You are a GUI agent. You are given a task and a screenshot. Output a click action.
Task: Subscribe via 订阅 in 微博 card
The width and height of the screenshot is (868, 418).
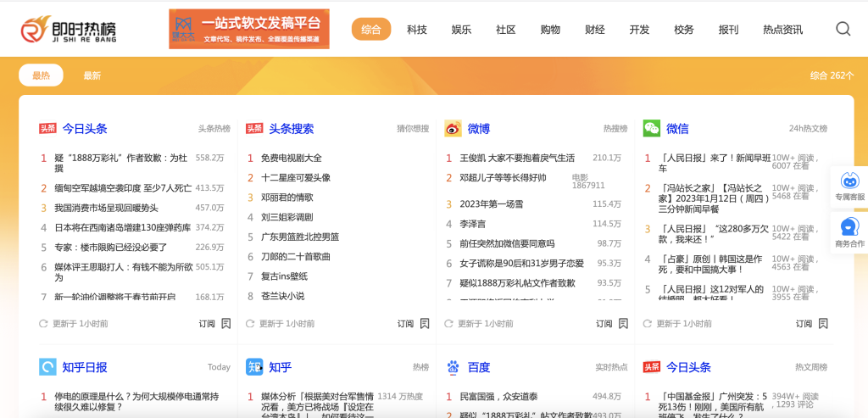[x=604, y=323]
